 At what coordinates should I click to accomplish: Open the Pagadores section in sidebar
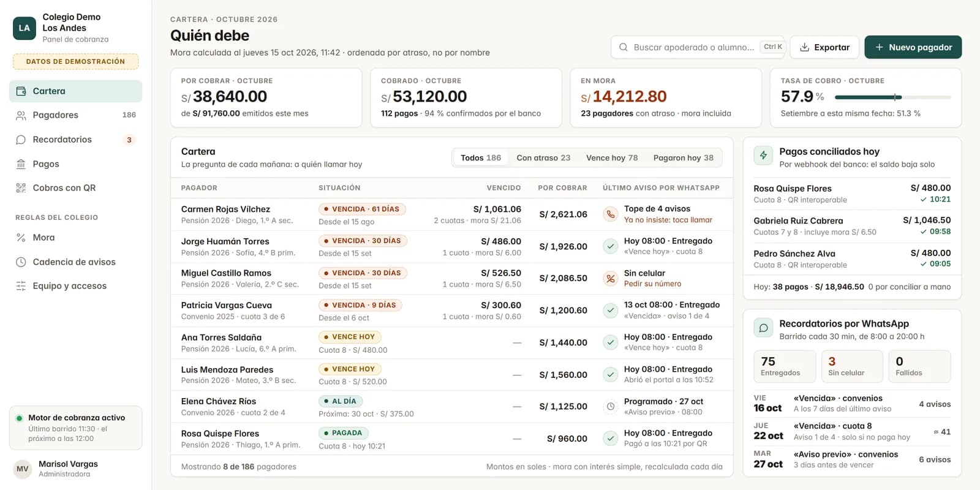76,115
